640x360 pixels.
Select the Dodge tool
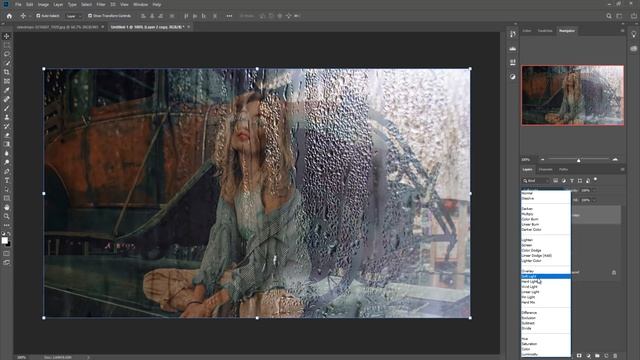click(7, 162)
